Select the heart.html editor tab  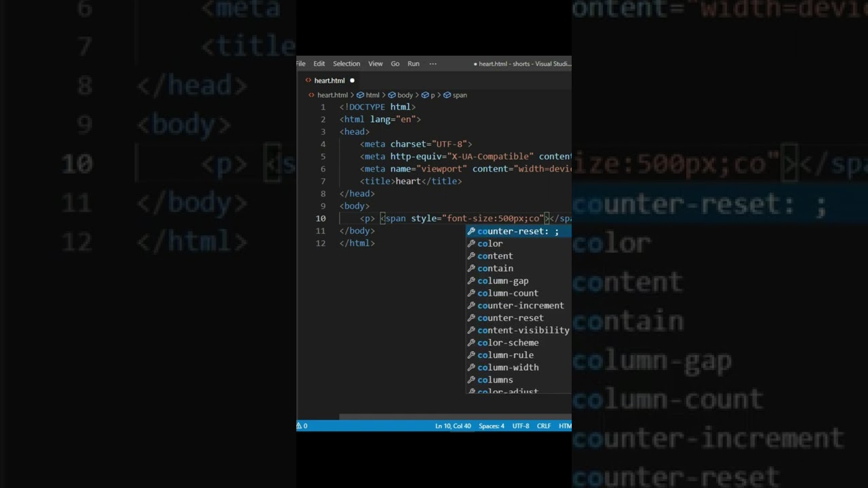click(x=330, y=81)
